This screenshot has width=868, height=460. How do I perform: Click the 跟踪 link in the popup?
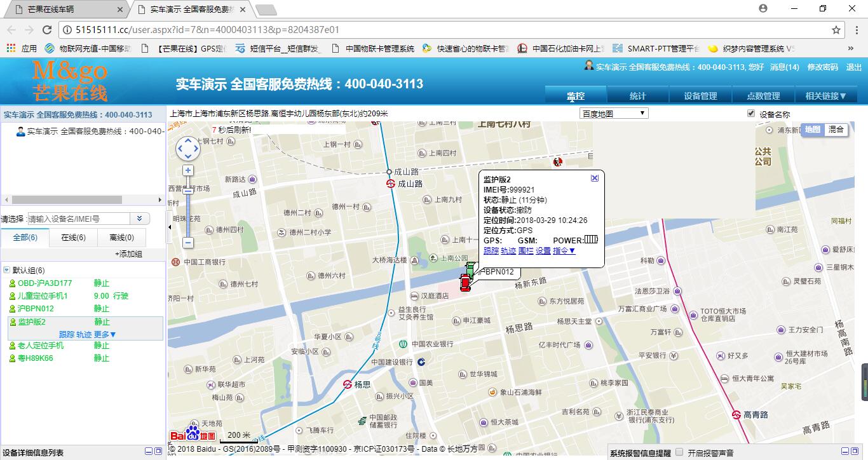tap(491, 251)
